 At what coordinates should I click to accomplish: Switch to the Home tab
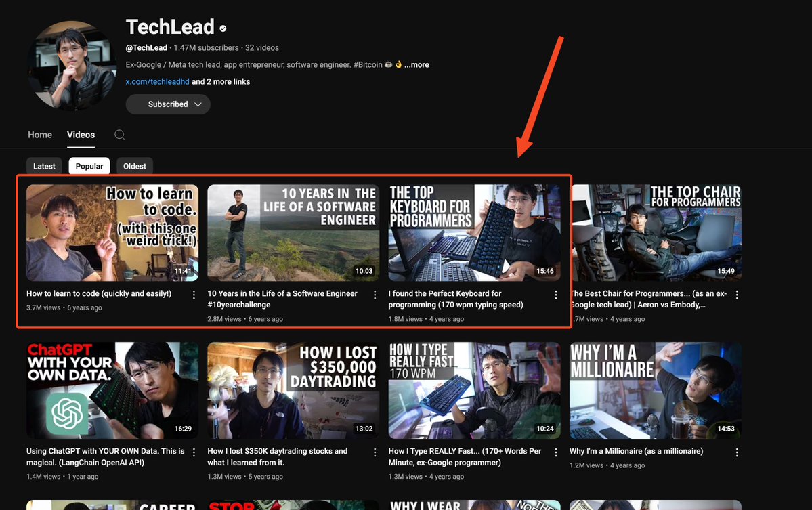click(40, 135)
